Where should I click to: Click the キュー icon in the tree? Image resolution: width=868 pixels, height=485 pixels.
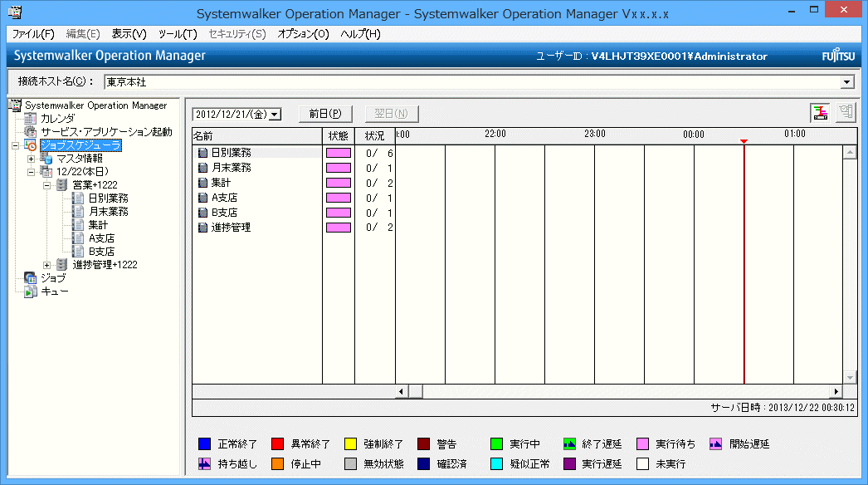pyautogui.click(x=31, y=291)
